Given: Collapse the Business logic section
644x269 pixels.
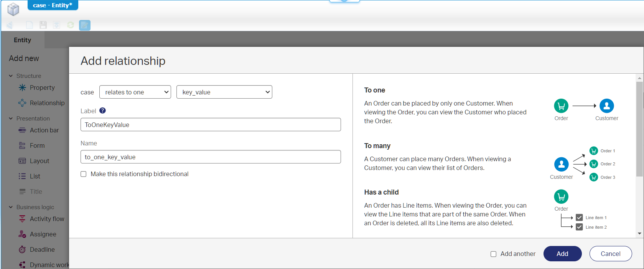Looking at the screenshot, I should click(x=11, y=207).
